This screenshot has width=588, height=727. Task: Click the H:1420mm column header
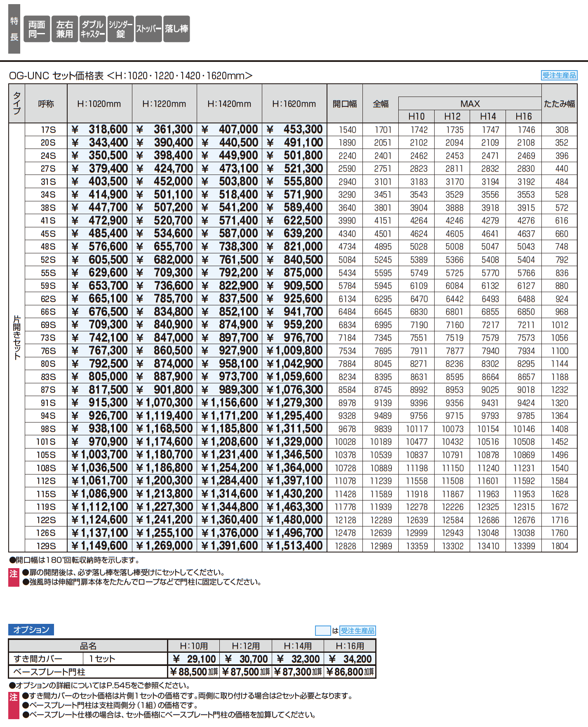pyautogui.click(x=229, y=104)
